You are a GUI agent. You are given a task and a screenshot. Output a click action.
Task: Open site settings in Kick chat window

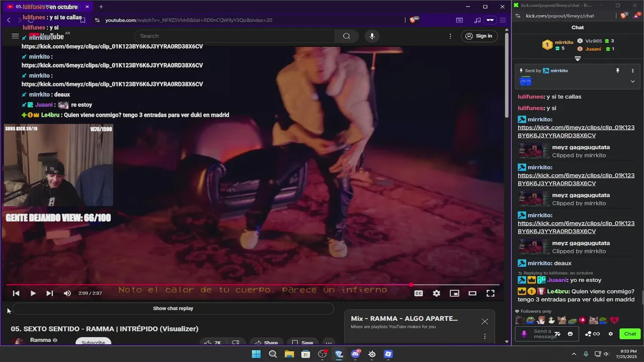pyautogui.click(x=519, y=16)
